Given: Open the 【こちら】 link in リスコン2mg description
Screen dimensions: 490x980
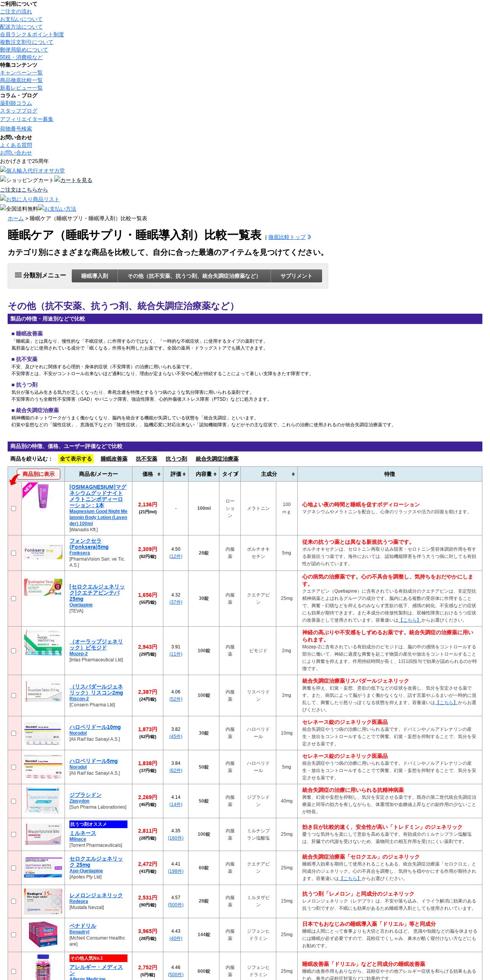Looking at the screenshot, I should 446,703.
